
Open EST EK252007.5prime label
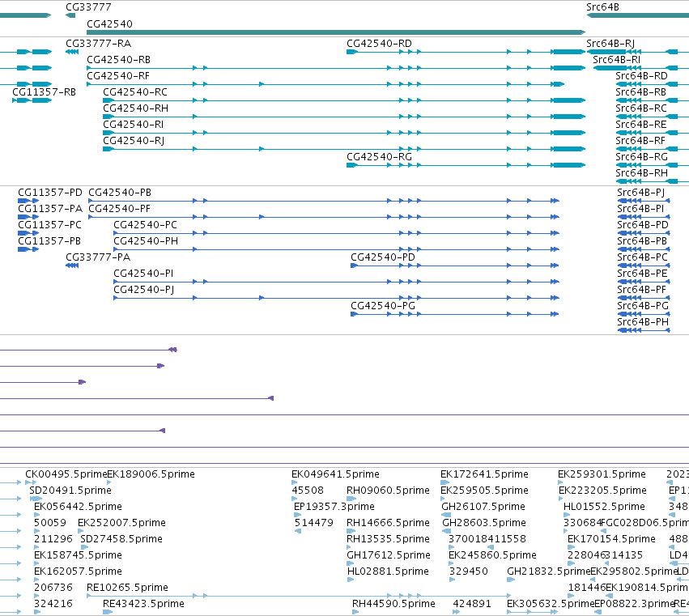(x=121, y=523)
